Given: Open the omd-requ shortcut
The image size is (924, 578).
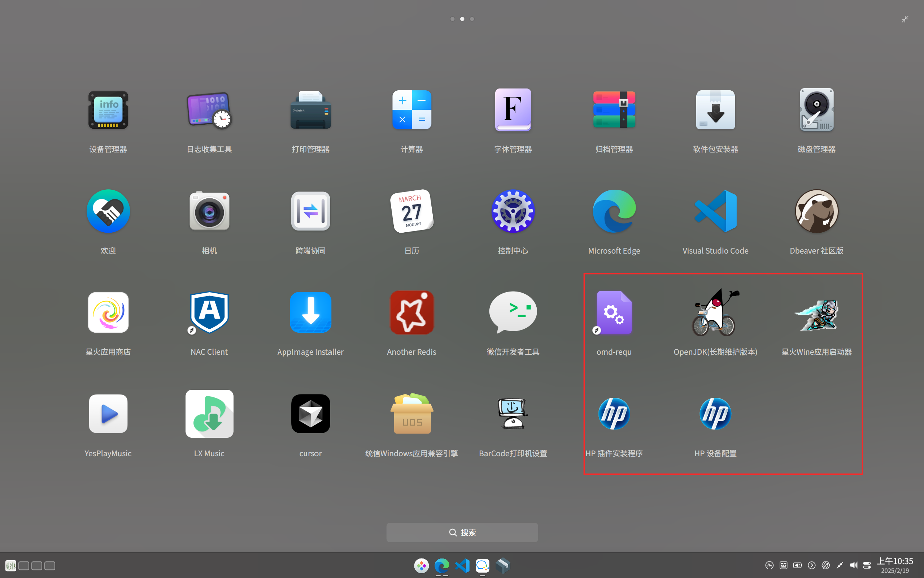Looking at the screenshot, I should coord(614,312).
